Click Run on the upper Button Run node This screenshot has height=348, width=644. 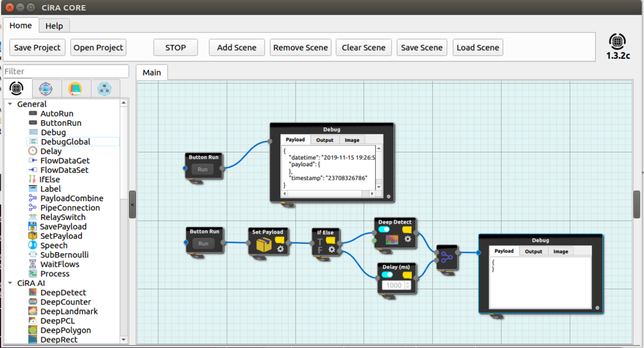(202, 169)
